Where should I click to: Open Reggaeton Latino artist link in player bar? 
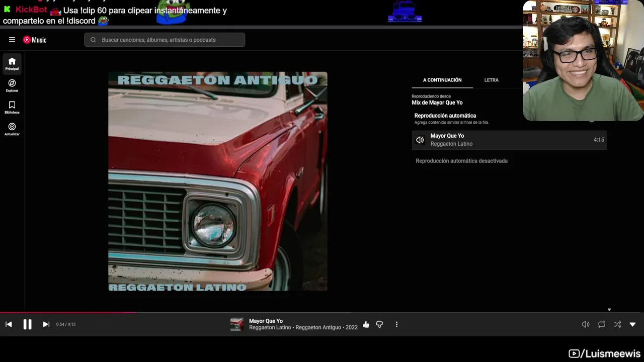coord(270,327)
